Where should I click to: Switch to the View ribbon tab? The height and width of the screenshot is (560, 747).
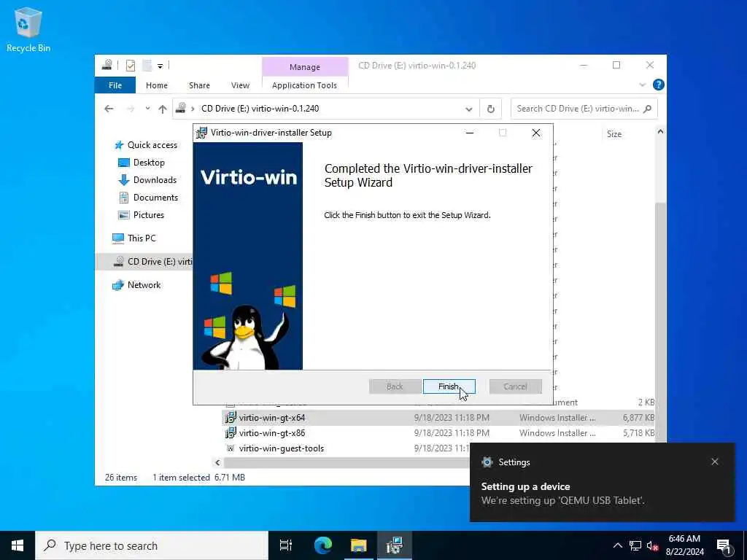coord(240,85)
